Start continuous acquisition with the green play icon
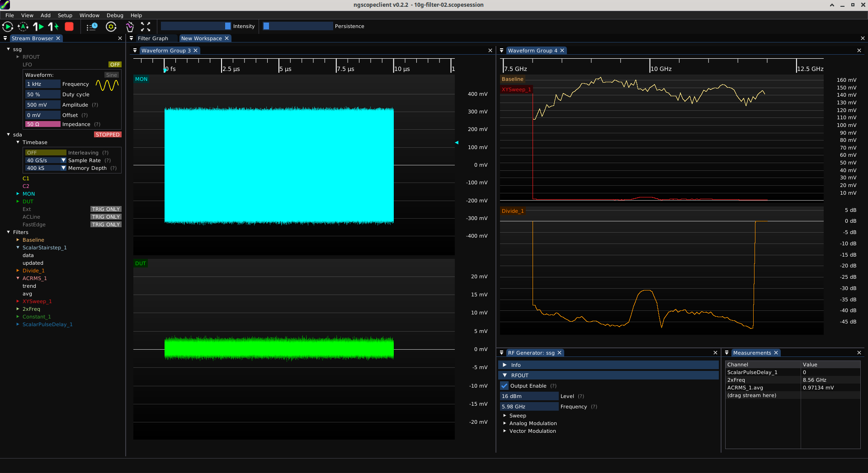This screenshot has height=473, width=868. coord(8,27)
